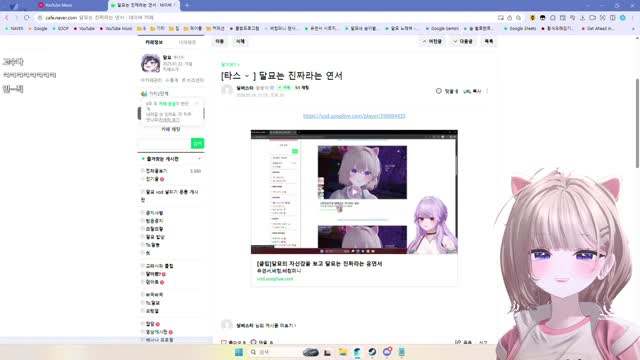
Task: Open the NAVER bookmark
Action: 14,29
